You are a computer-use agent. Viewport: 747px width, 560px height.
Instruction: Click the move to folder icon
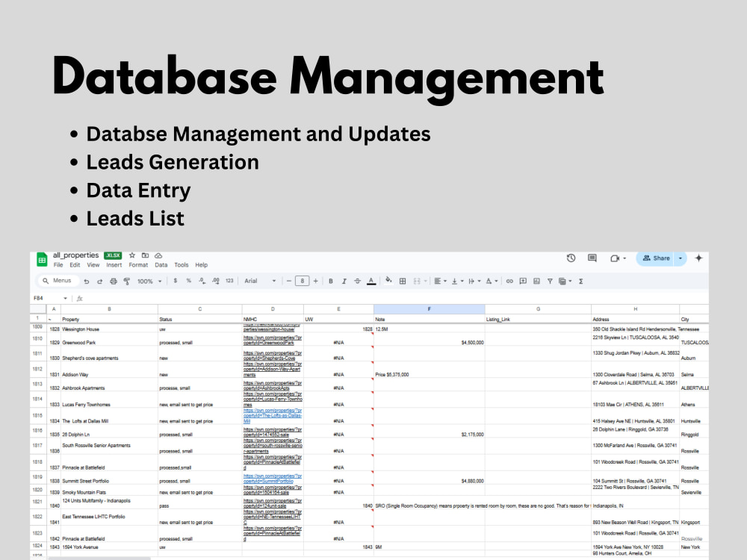[x=146, y=255]
